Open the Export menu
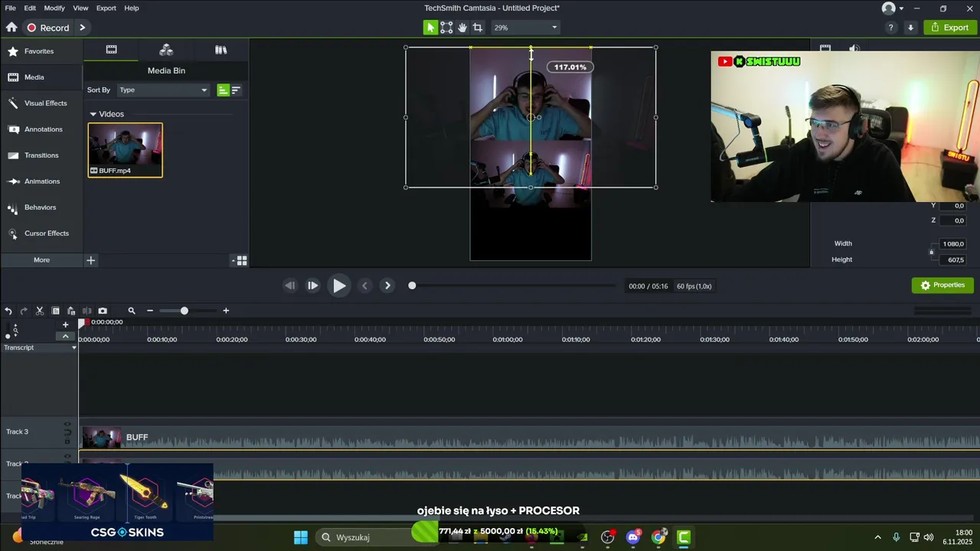Screen dimensions: 980x551 click(106, 8)
